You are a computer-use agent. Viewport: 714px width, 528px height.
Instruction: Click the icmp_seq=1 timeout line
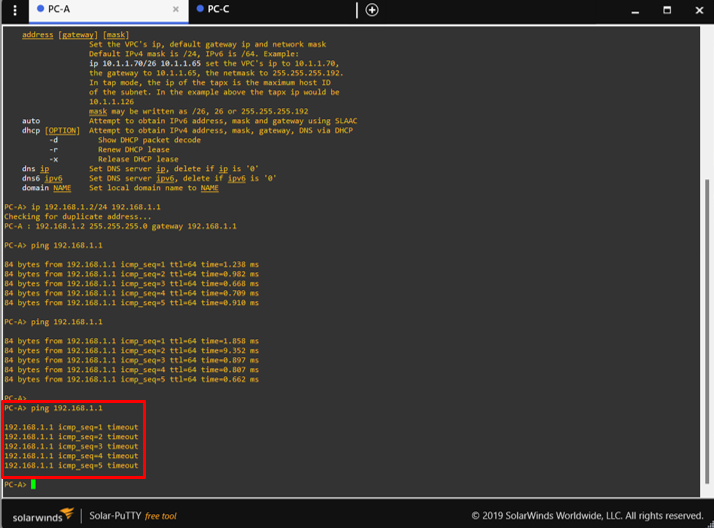pos(71,427)
